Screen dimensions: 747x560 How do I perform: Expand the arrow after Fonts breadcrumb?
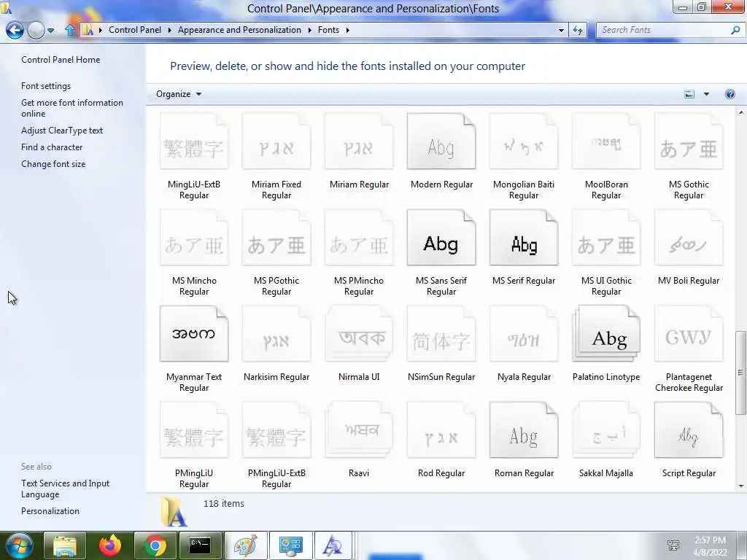point(348,30)
